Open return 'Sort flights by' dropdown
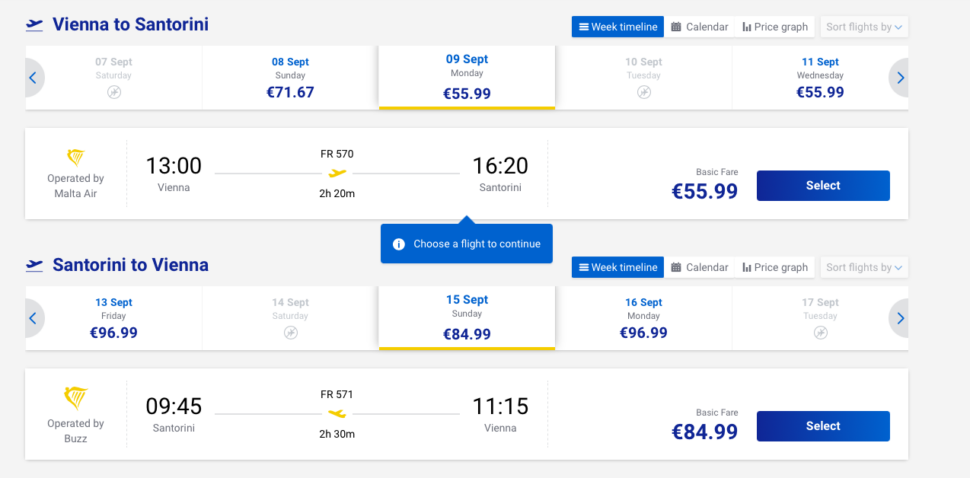This screenshot has width=970, height=478. [x=864, y=267]
